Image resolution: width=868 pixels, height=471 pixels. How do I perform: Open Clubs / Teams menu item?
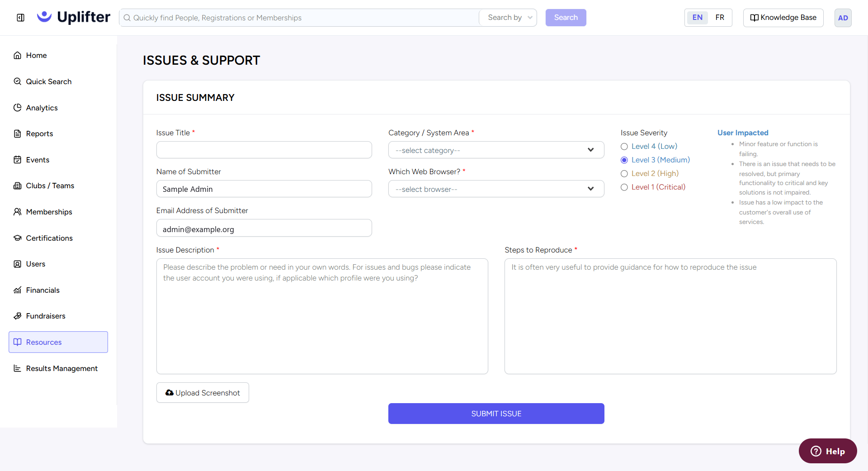[58, 186]
